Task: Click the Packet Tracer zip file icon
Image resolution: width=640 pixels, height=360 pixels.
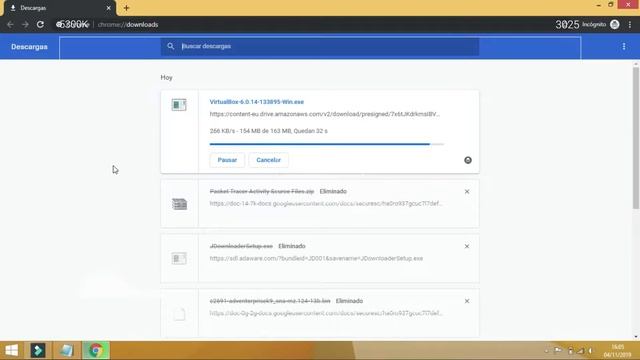Action: (179, 204)
